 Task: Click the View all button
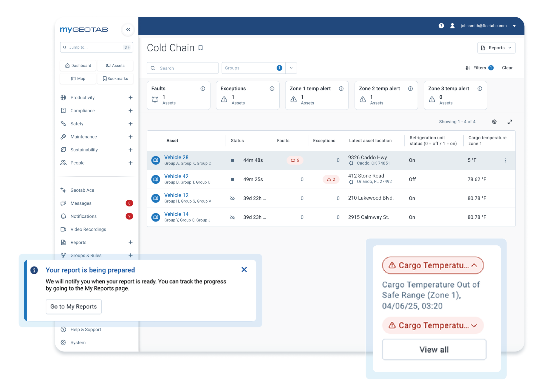click(x=434, y=350)
